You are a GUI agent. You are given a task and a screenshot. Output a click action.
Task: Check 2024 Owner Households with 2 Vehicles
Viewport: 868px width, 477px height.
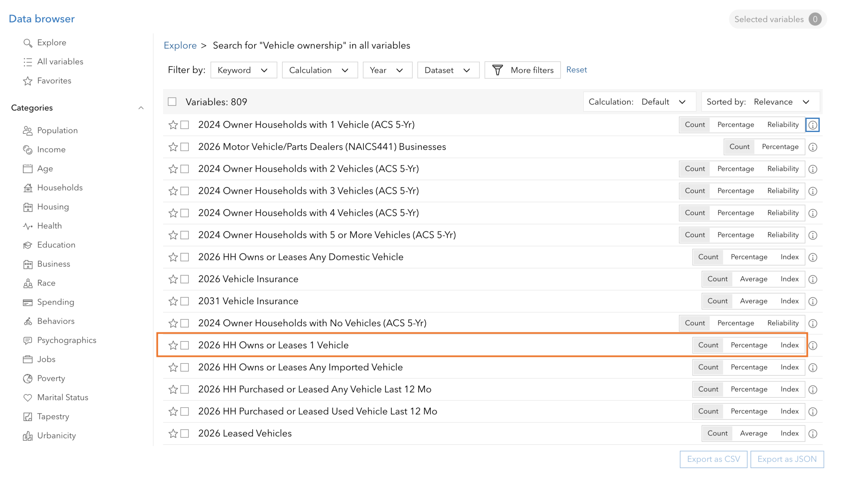pyautogui.click(x=185, y=169)
